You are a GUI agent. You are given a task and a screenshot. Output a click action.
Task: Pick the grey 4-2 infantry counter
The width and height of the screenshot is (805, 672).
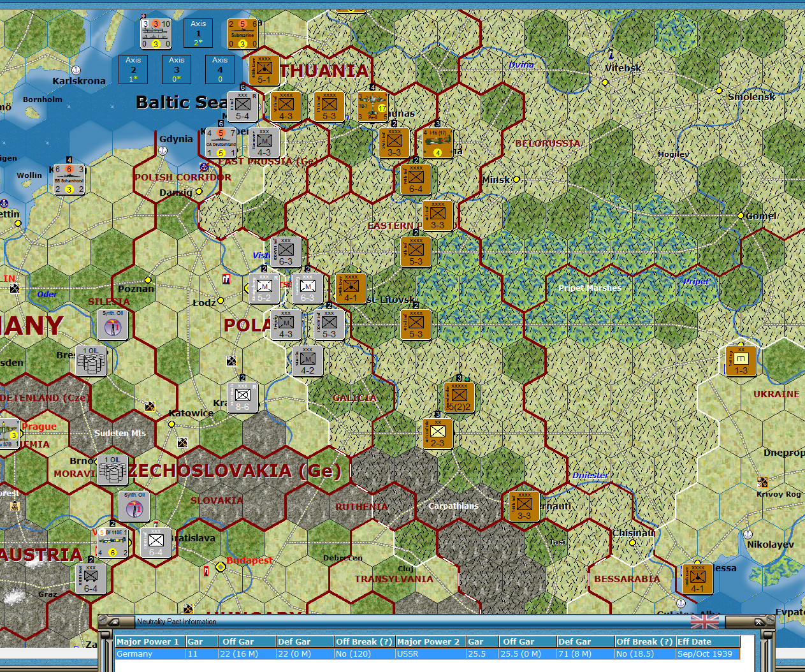coord(307,361)
